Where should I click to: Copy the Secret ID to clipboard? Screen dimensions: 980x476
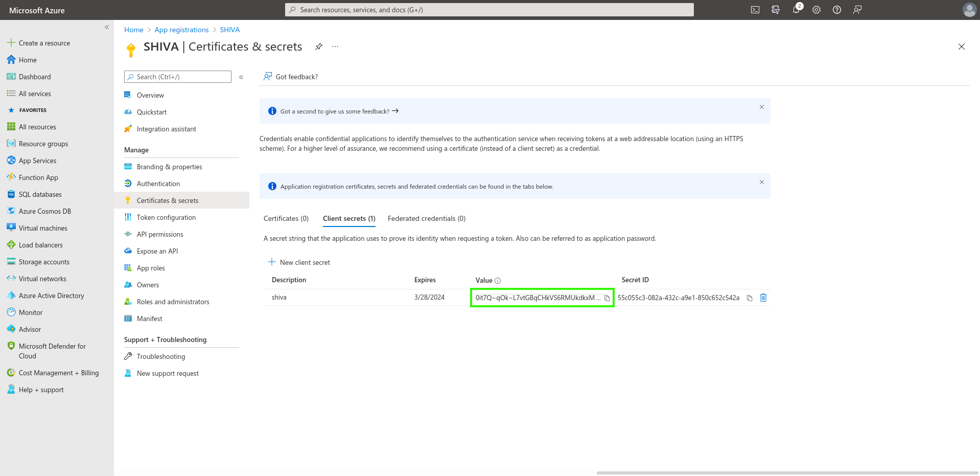tap(750, 298)
